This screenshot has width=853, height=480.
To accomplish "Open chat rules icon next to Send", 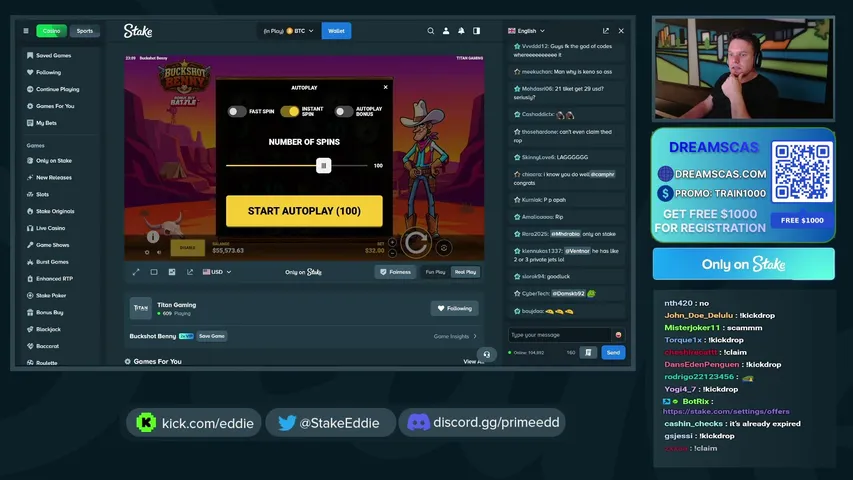I will (x=588, y=353).
